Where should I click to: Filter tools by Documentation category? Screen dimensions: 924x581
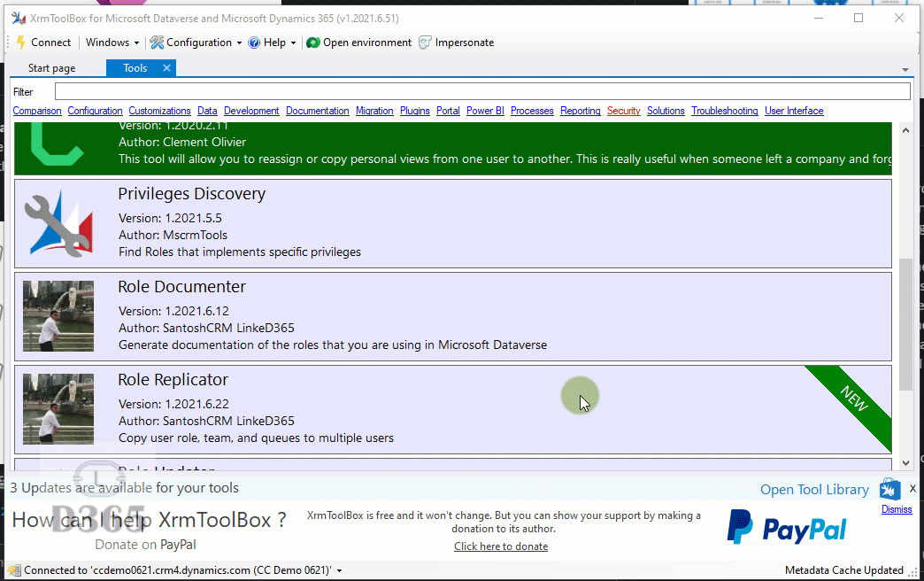318,111
